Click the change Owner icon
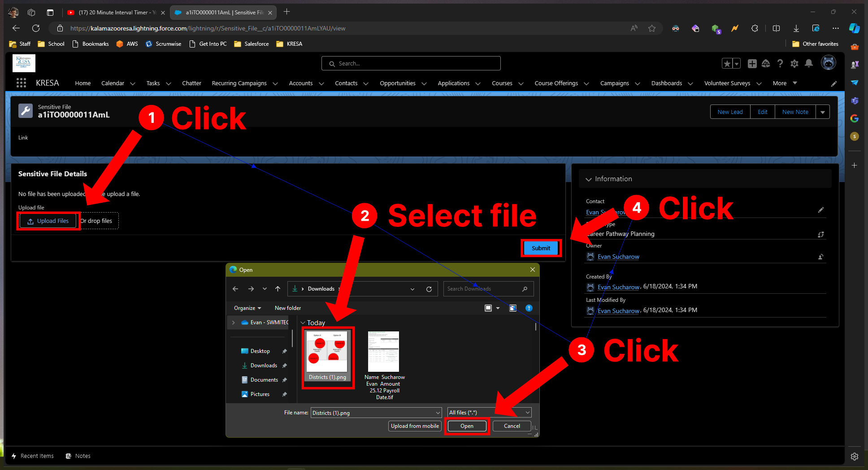This screenshot has height=470, width=868. point(821,257)
